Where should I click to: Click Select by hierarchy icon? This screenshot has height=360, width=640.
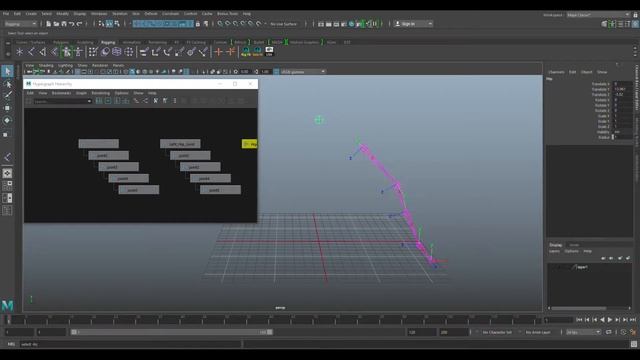tap(102, 24)
